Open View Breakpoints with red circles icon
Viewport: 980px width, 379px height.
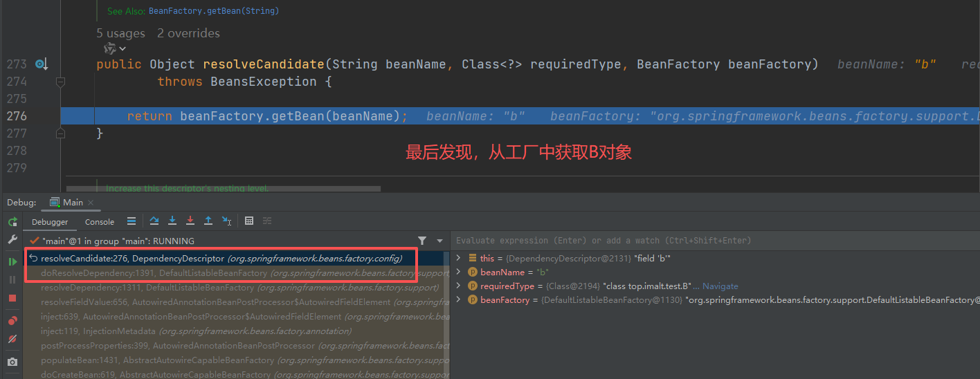coord(12,321)
